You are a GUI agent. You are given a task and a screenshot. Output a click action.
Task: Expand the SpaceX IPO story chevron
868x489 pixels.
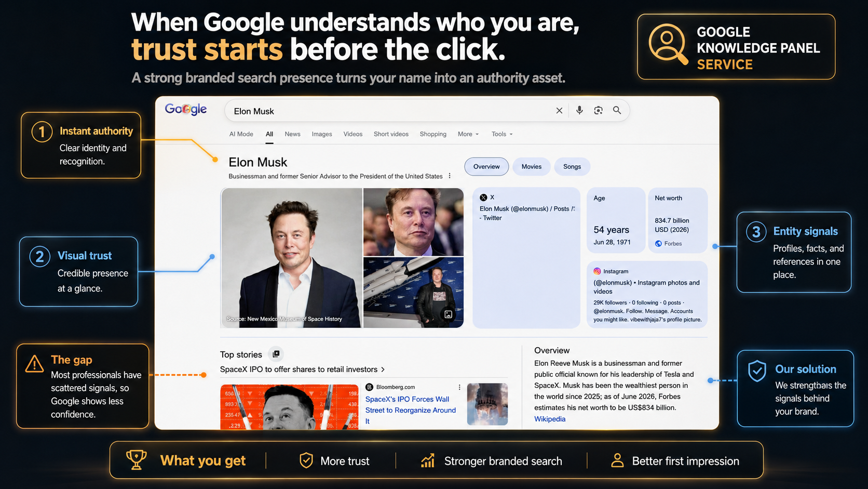coord(383,369)
